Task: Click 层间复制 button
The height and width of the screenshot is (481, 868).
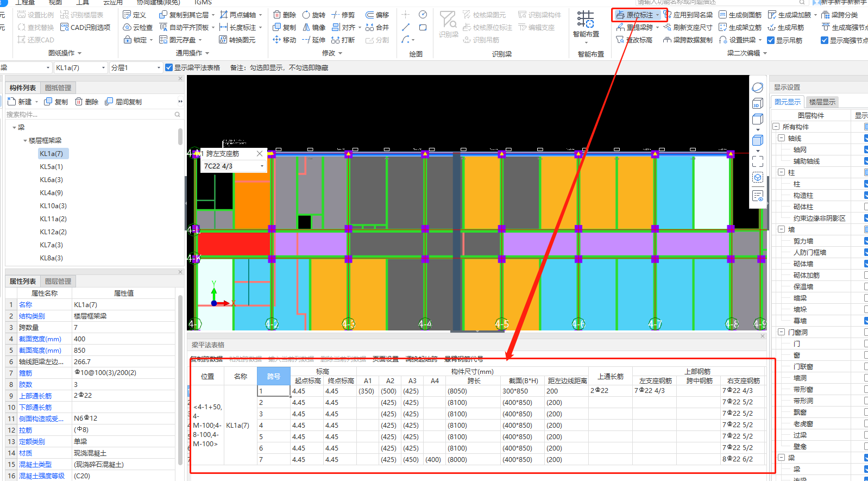Action: pos(123,102)
